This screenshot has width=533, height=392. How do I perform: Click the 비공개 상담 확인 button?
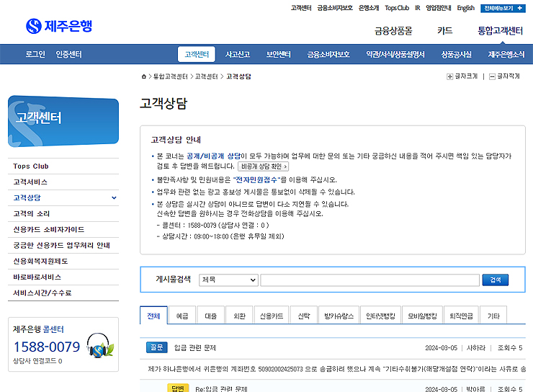tap(264, 166)
